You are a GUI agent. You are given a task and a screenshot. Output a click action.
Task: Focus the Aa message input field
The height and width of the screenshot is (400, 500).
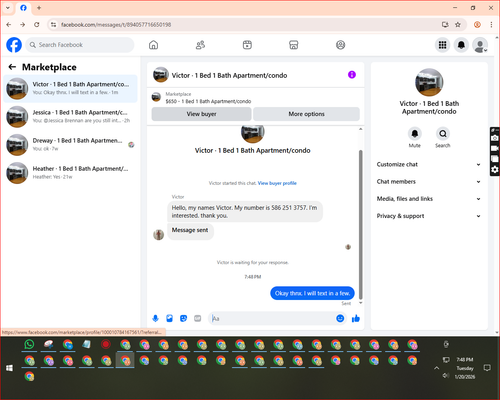click(x=273, y=319)
